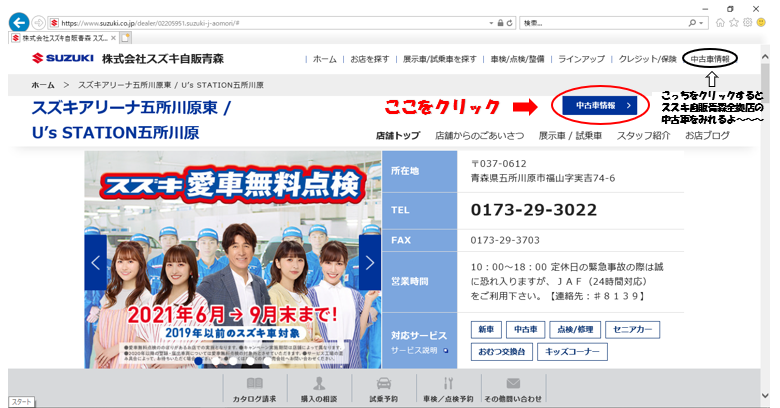The width and height of the screenshot is (780, 408).
Task: Show next slide with right arrow
Action: coord(370,262)
